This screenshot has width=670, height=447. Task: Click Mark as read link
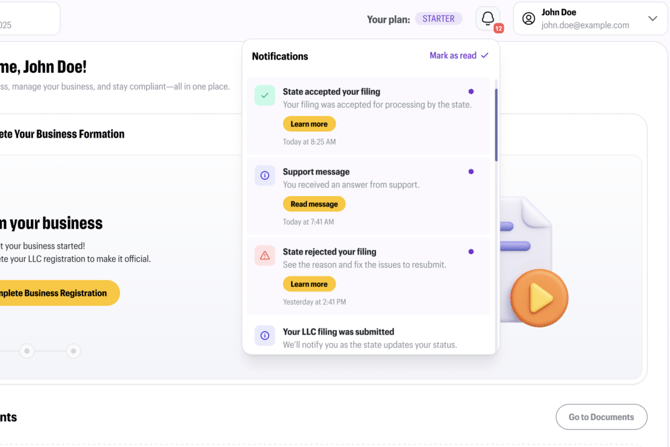pos(458,56)
